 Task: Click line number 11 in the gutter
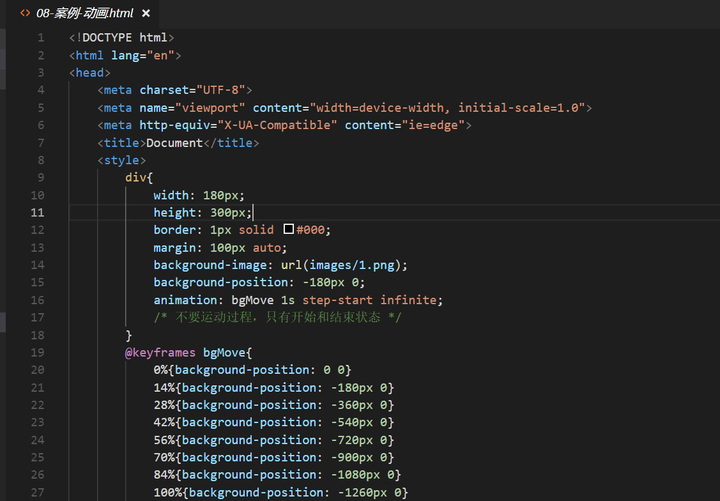click(x=37, y=212)
